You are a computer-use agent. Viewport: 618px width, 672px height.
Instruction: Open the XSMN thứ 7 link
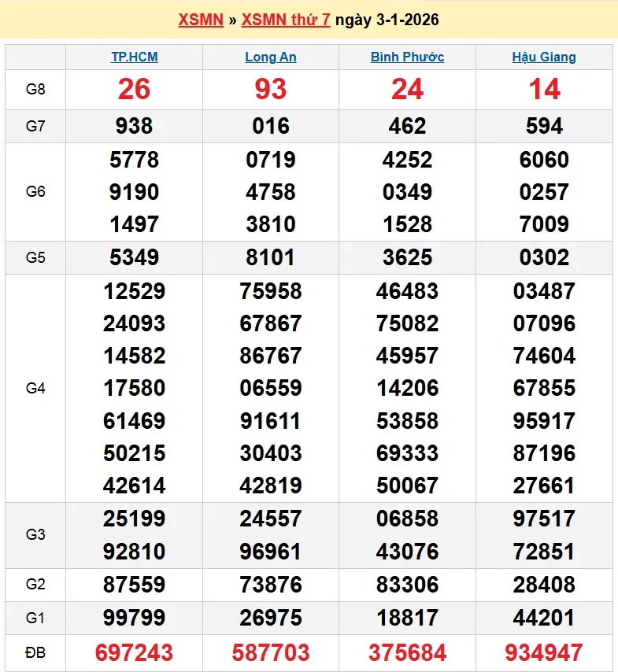(286, 20)
